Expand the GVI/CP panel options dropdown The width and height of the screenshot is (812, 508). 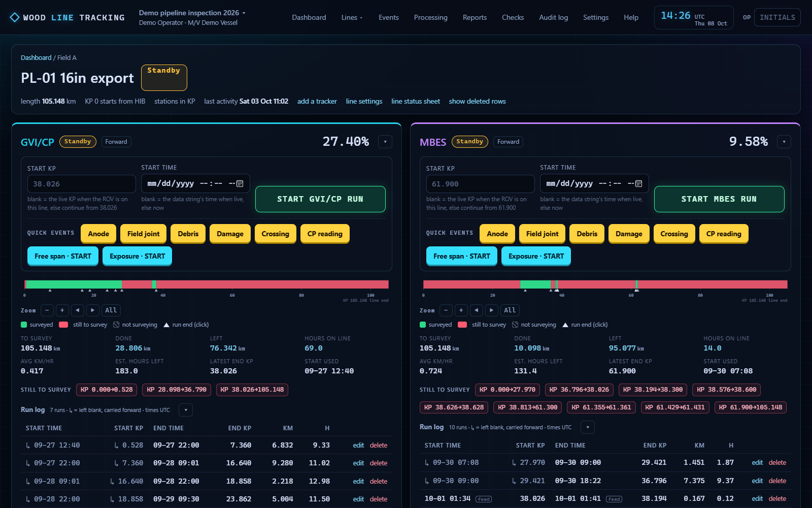pos(385,142)
